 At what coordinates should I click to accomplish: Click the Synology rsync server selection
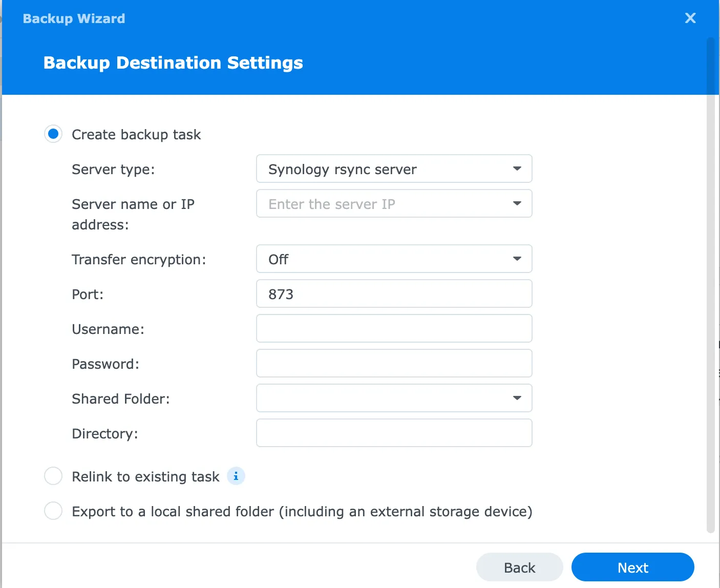(x=342, y=169)
